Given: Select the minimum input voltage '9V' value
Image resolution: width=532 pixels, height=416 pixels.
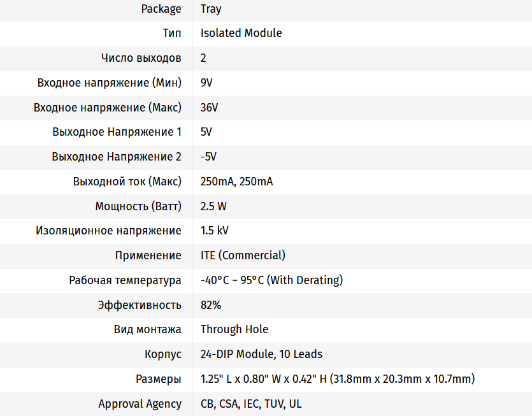Looking at the screenshot, I should coord(208,83).
